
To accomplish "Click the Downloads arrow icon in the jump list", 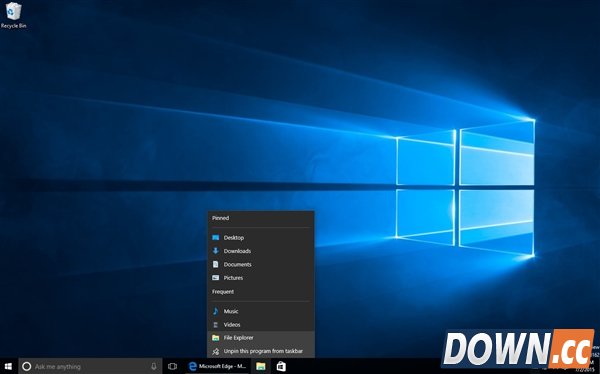I will 215,251.
